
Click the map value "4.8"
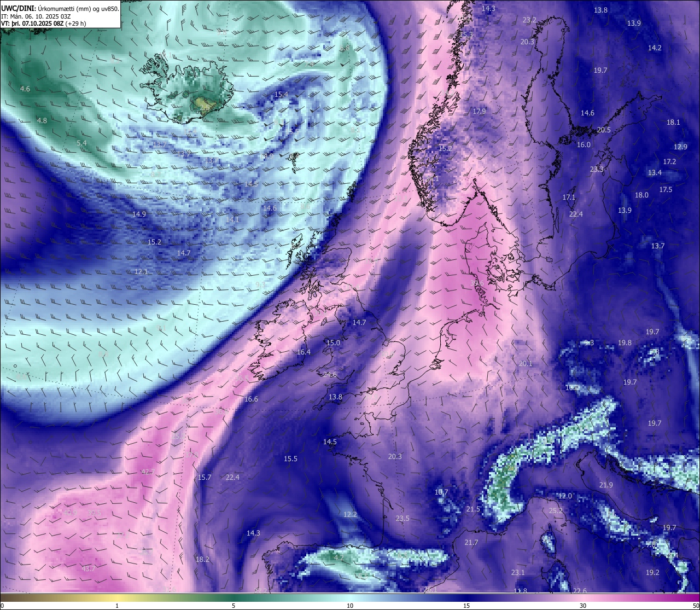click(x=42, y=120)
